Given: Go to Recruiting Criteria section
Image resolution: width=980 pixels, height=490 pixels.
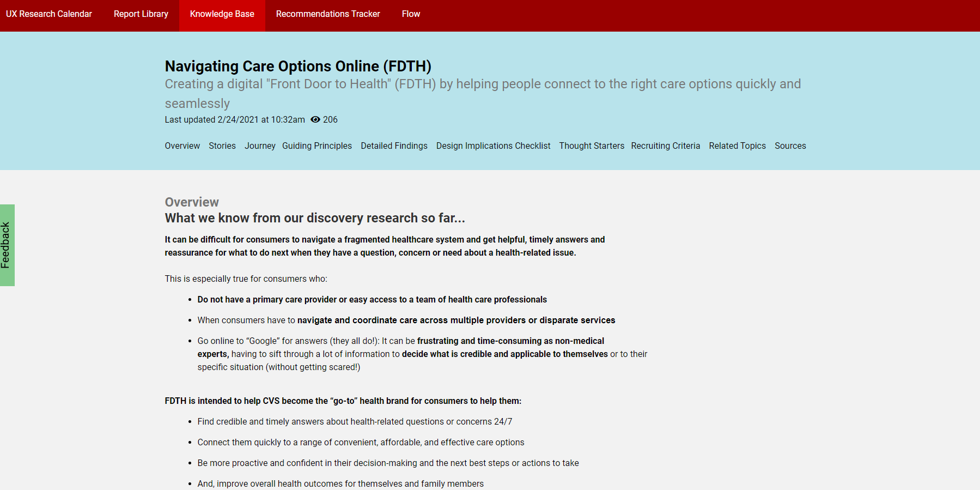Looking at the screenshot, I should [x=666, y=146].
